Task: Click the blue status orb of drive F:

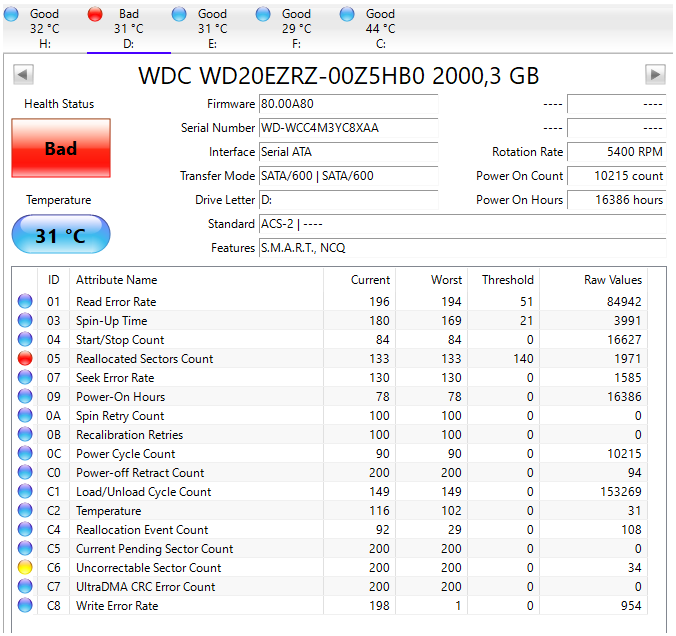Action: coord(263,14)
